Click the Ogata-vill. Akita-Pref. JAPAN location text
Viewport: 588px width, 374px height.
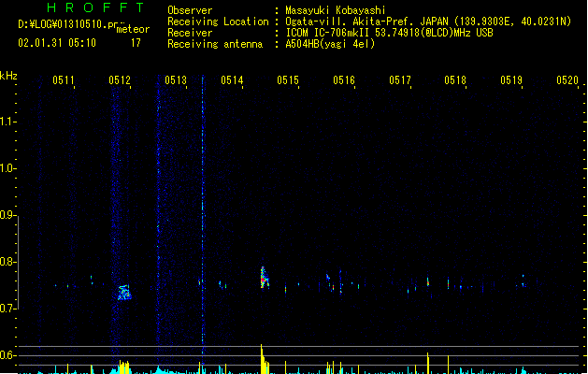pyautogui.click(x=428, y=22)
